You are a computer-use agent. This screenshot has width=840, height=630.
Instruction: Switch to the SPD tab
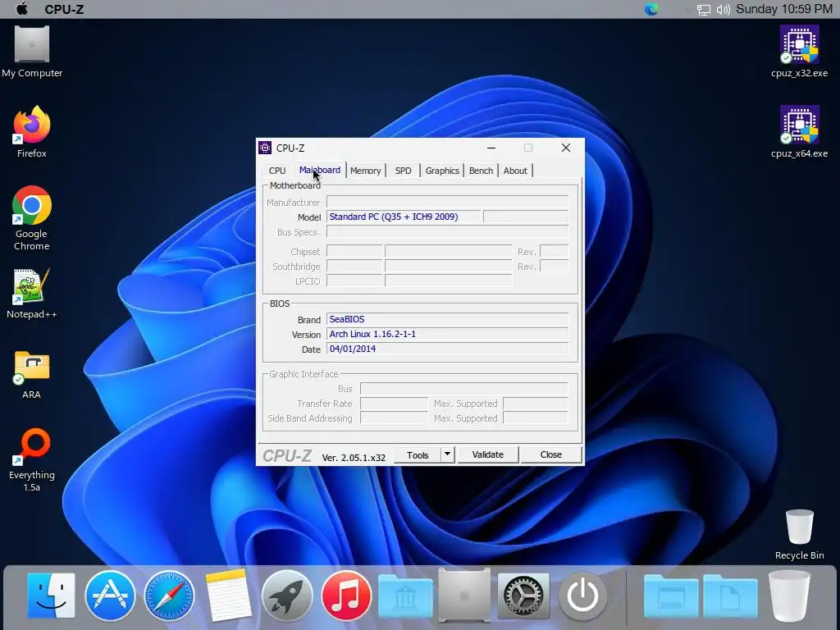[x=403, y=171]
